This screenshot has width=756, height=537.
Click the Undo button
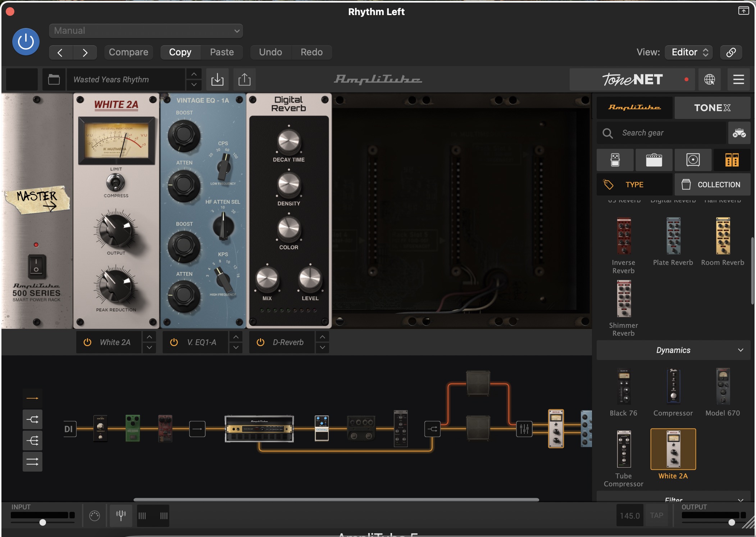click(x=270, y=52)
